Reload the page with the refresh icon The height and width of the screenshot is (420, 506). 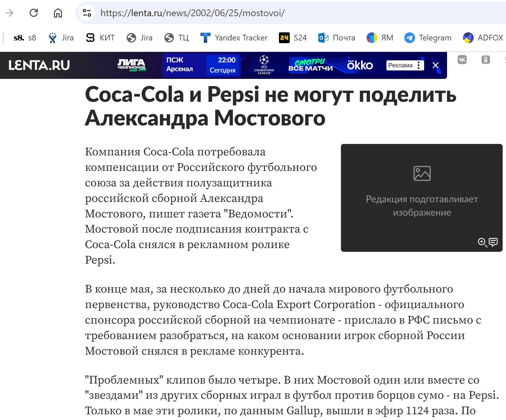(x=33, y=13)
